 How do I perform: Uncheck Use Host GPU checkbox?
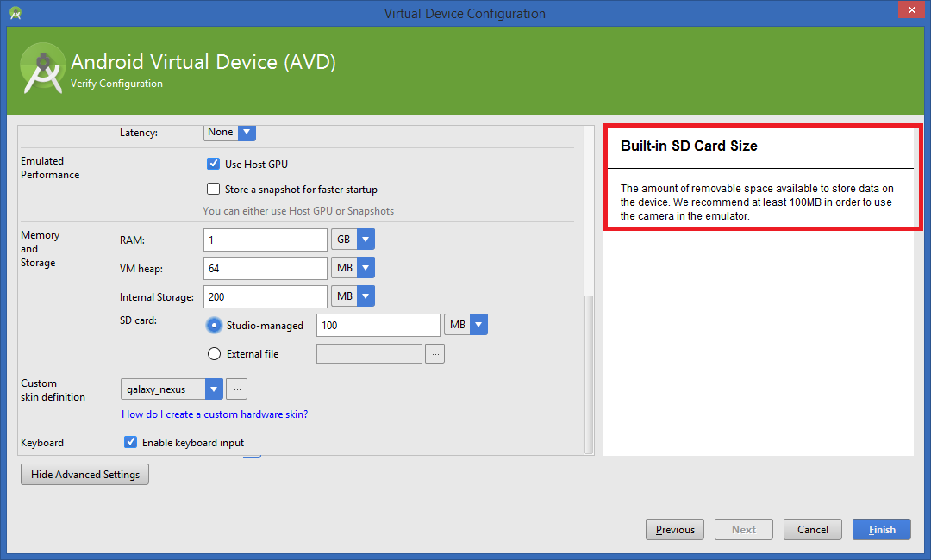(213, 164)
